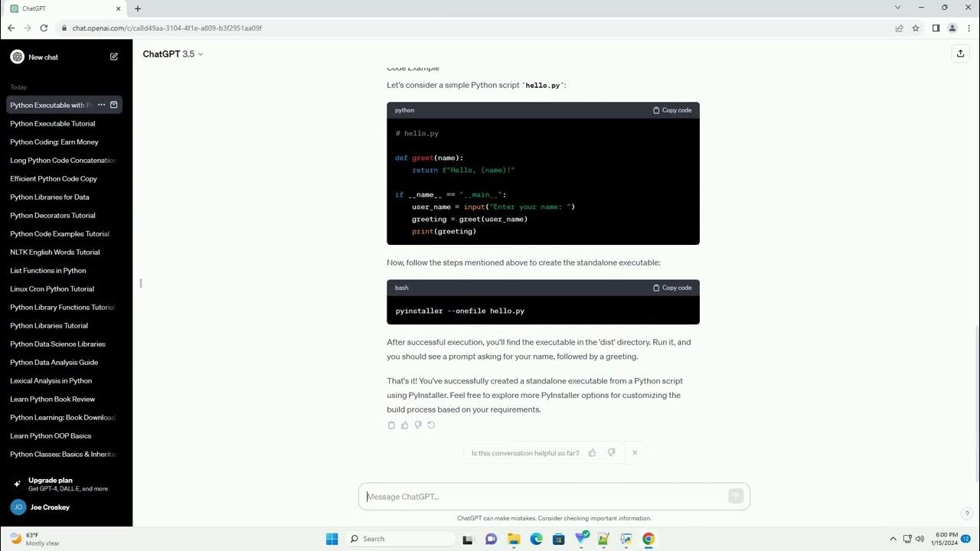Click the share chat icon
Screen dimensions: 980x551
click(960, 54)
